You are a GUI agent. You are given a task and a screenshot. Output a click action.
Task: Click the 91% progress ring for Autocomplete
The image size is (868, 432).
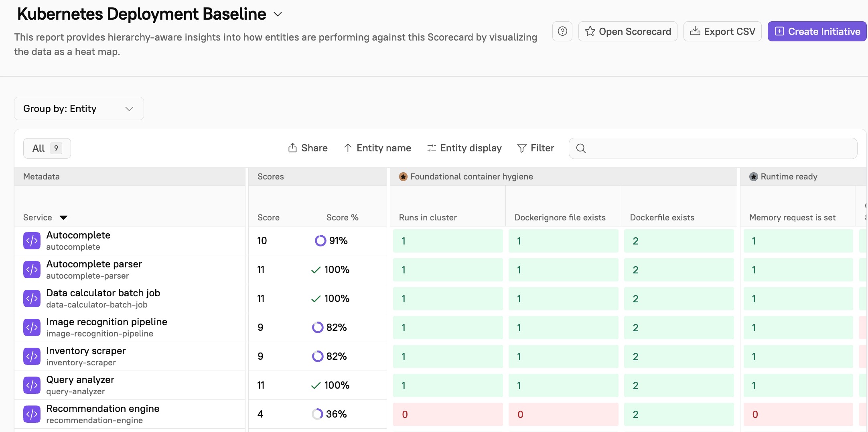[x=320, y=240]
